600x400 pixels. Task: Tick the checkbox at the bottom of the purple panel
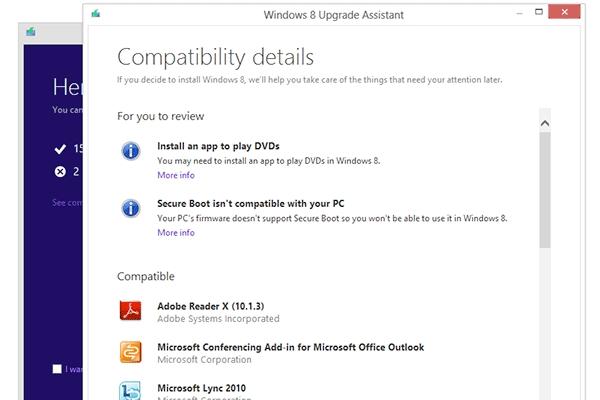pos(57,369)
